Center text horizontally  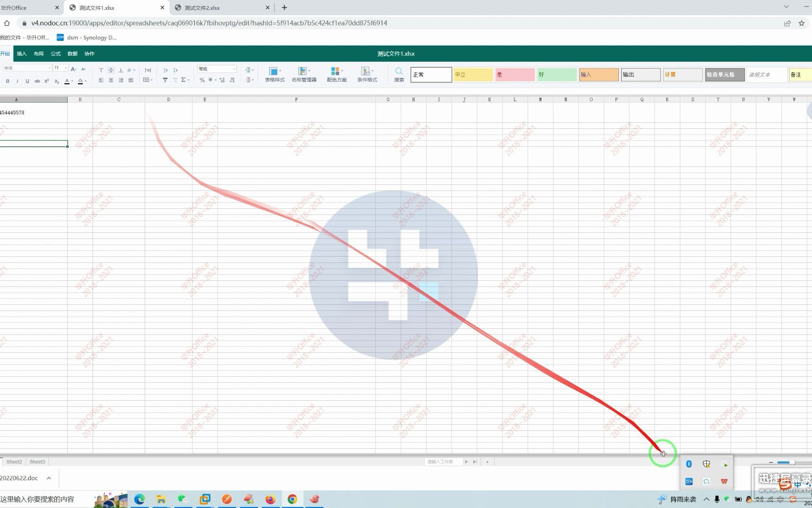[x=111, y=80]
